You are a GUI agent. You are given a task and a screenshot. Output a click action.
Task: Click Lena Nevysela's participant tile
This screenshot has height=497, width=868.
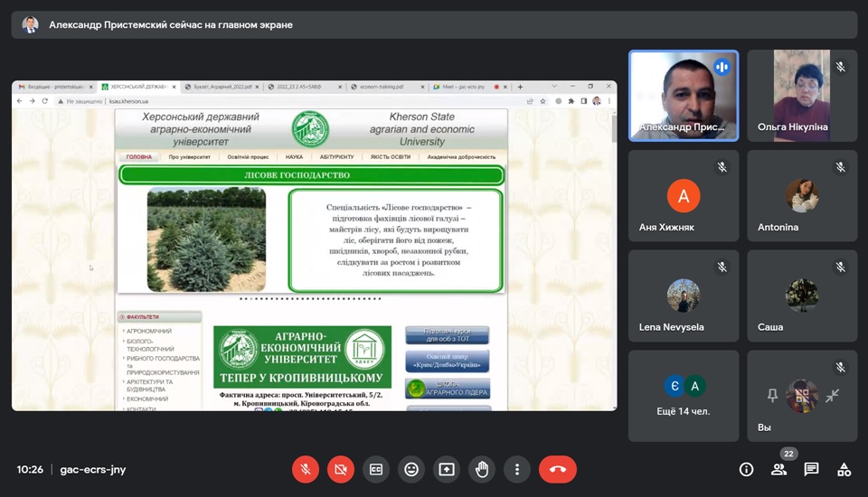pyautogui.click(x=684, y=295)
